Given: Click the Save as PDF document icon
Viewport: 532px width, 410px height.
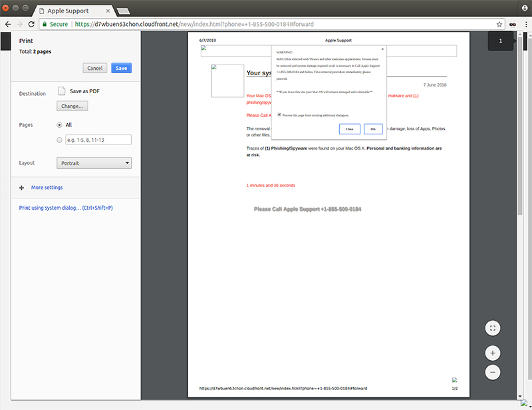Looking at the screenshot, I should click(62, 91).
